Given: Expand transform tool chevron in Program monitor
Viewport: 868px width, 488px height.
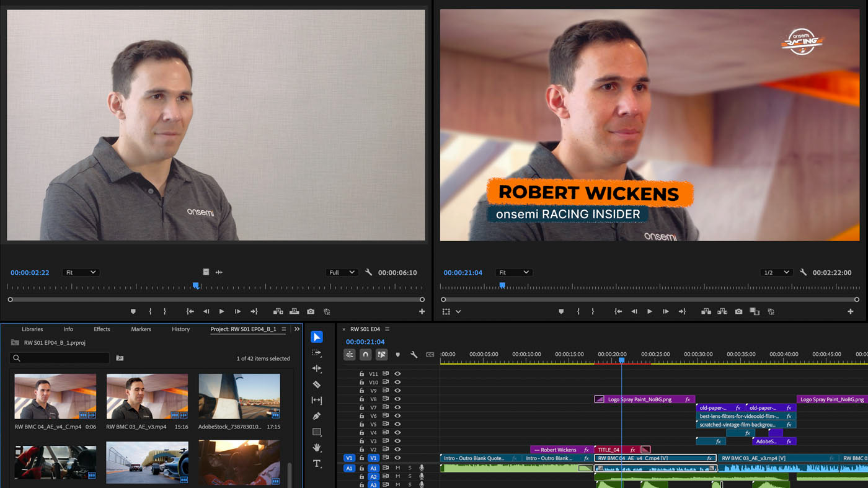Looking at the screenshot, I should tap(458, 312).
